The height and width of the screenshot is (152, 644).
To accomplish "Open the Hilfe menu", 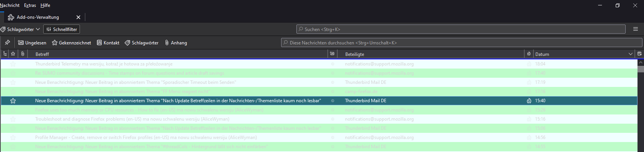I will [45, 5].
